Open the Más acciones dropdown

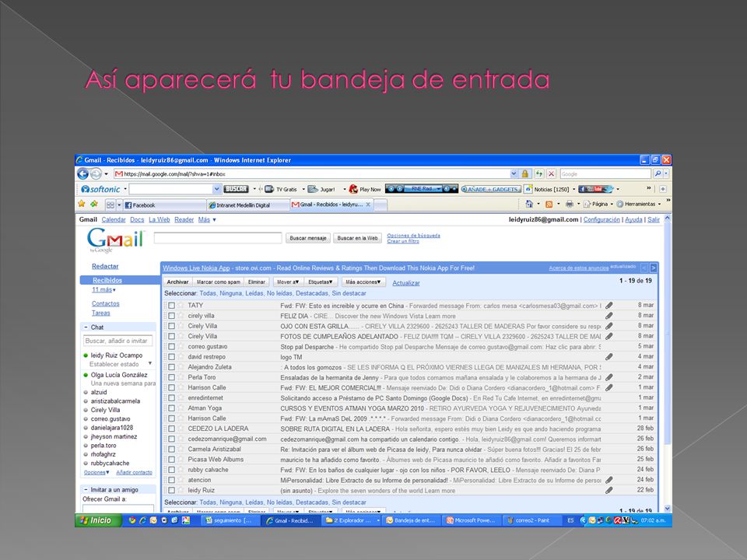pyautogui.click(x=363, y=282)
